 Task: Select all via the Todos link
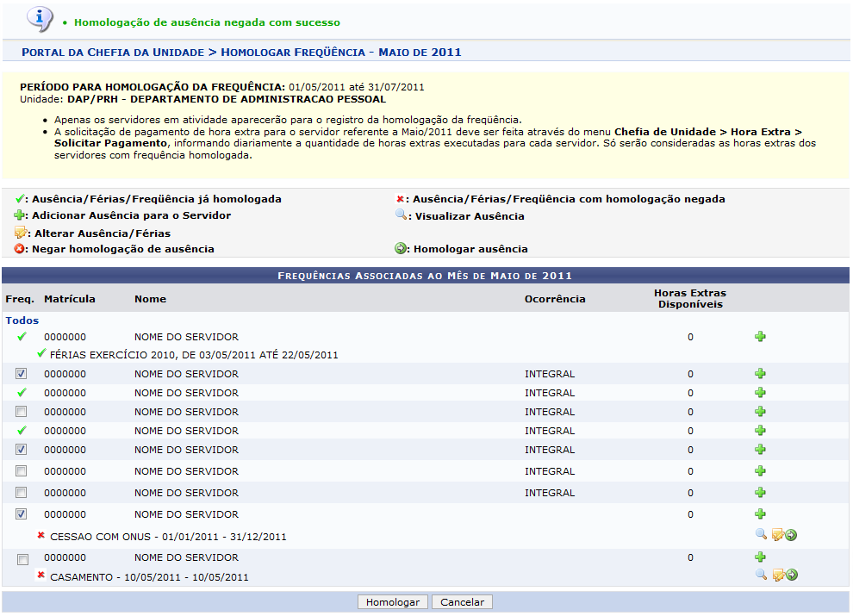point(22,320)
